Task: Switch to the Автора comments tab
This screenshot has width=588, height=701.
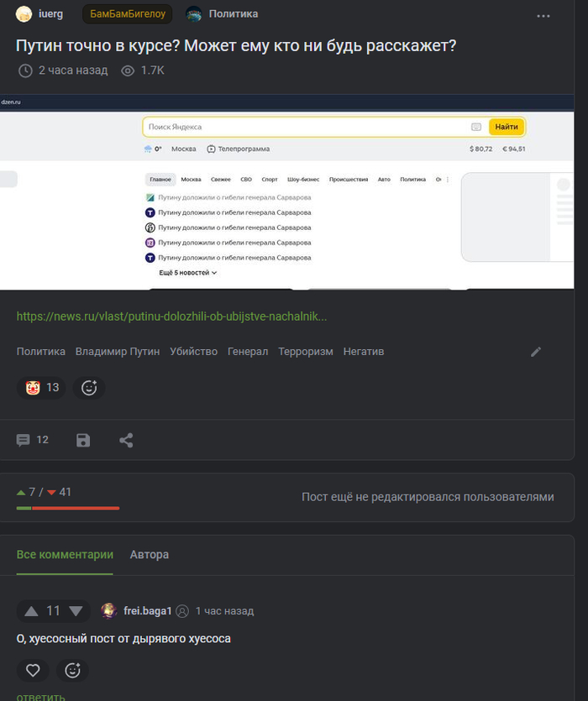Action: [x=149, y=555]
